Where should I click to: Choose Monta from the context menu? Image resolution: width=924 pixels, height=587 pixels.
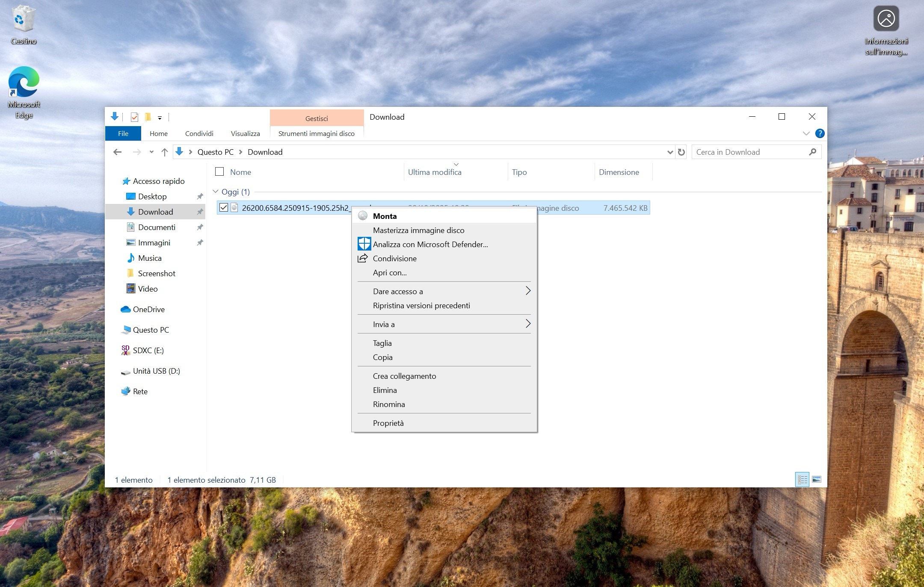coord(385,216)
